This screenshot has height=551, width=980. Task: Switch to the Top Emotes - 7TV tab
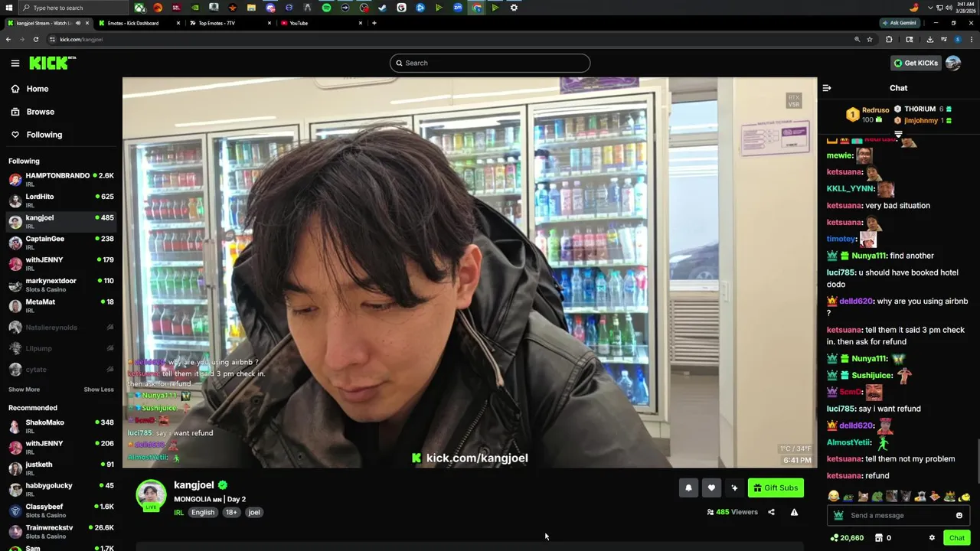pyautogui.click(x=230, y=23)
